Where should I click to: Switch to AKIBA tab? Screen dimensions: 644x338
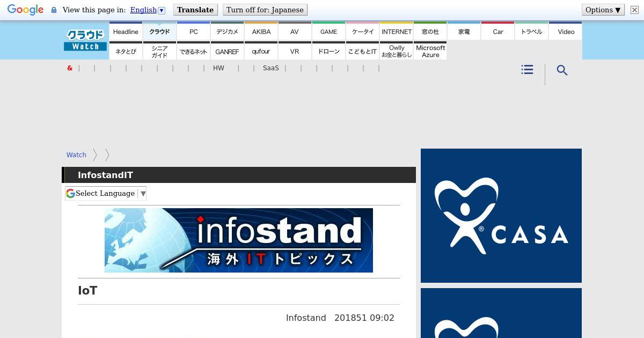pyautogui.click(x=261, y=31)
